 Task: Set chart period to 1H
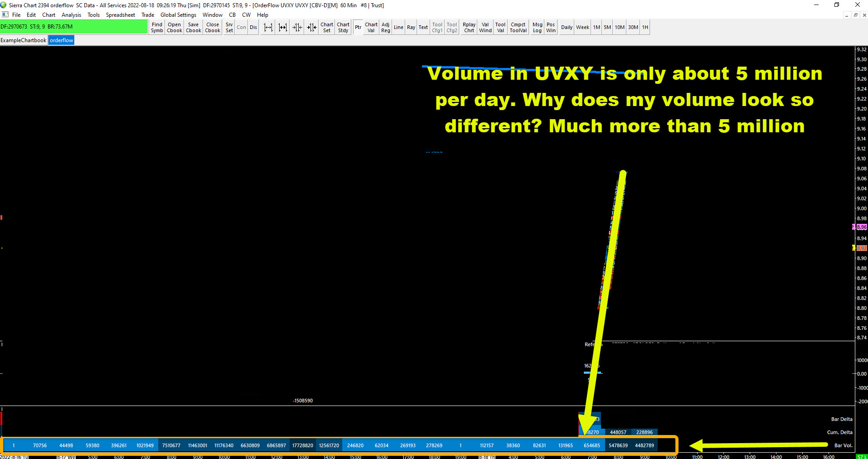pyautogui.click(x=645, y=28)
